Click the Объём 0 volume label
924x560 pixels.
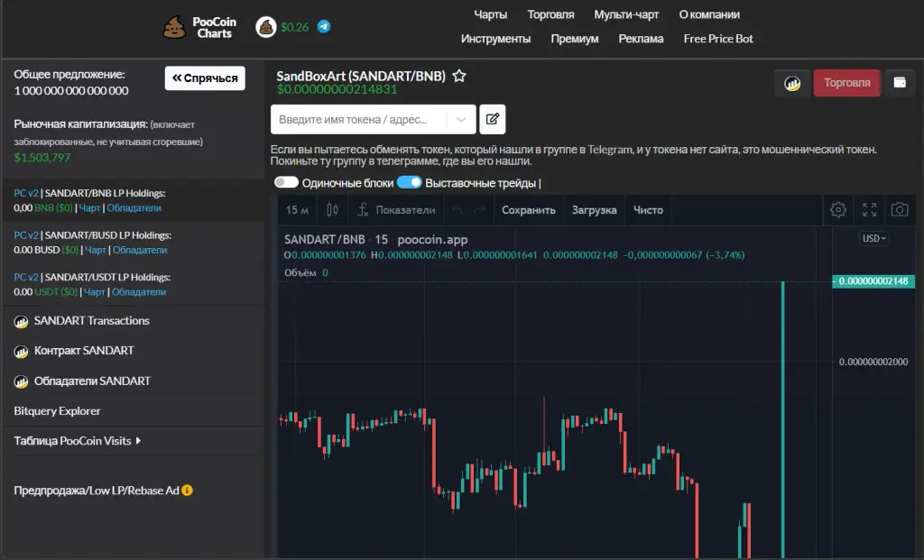(x=306, y=272)
